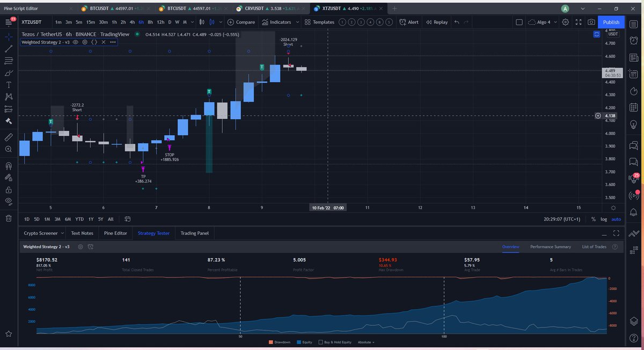Toggle Weighted Strategy 2 visibility eye
644x350 pixels.
76,41
